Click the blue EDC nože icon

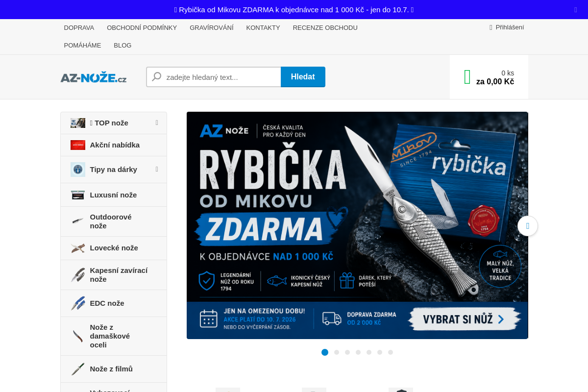(x=78, y=303)
